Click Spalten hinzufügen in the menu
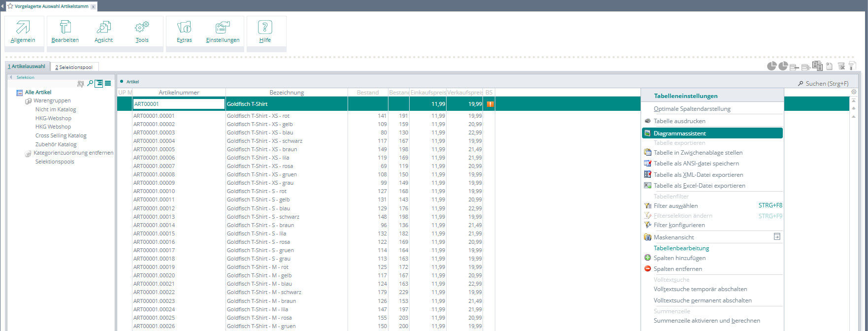 click(679, 258)
